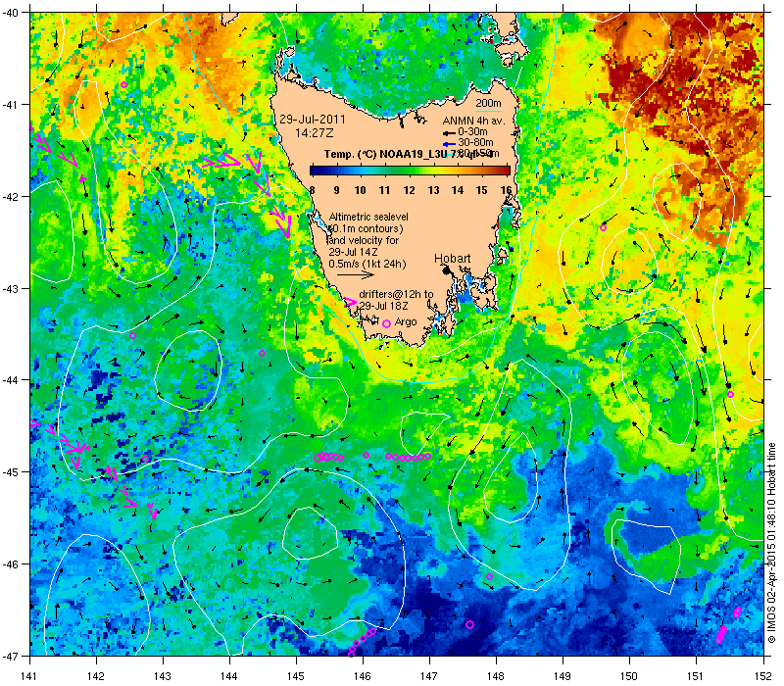
Task: Click the blue 30-80m arrow legend symbol
Action: point(449,144)
